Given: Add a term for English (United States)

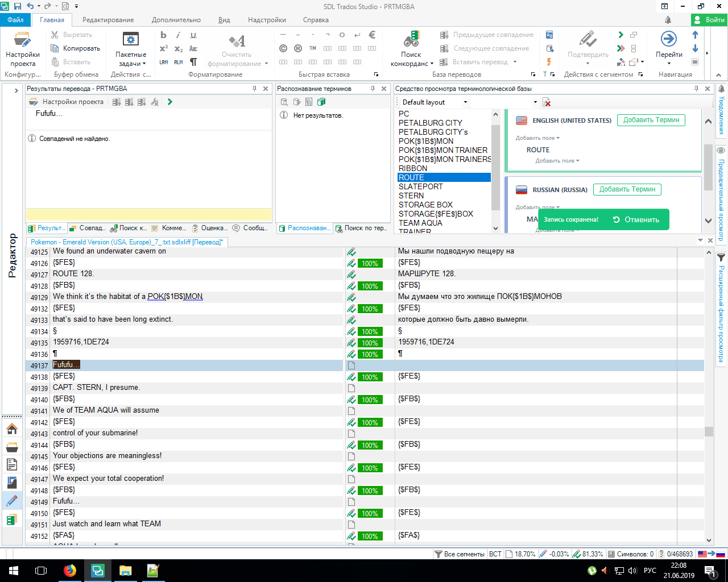Looking at the screenshot, I should pyautogui.click(x=651, y=120).
